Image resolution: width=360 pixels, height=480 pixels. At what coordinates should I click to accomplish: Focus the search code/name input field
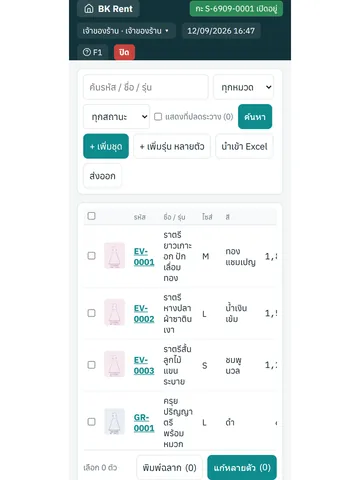click(x=146, y=87)
